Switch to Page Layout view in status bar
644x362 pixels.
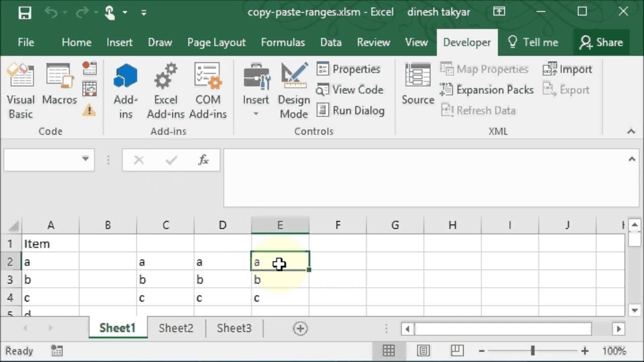pyautogui.click(x=423, y=350)
